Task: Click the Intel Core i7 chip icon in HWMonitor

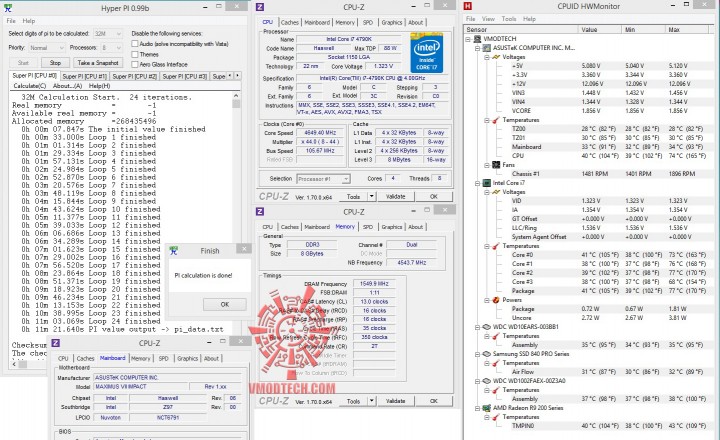Action: pyautogui.click(x=487, y=183)
